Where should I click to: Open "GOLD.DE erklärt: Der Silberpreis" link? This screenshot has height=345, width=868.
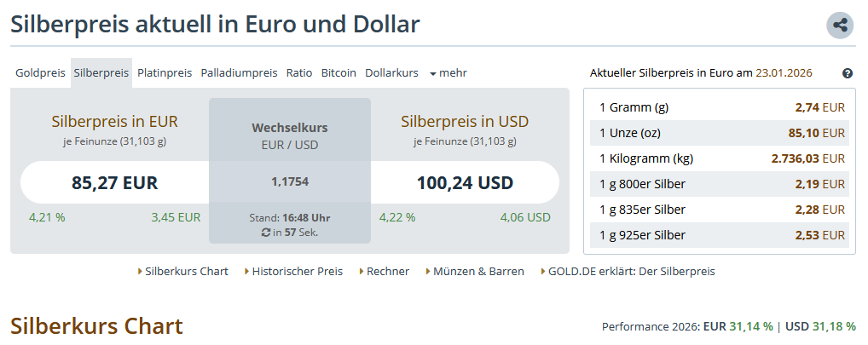(x=633, y=272)
